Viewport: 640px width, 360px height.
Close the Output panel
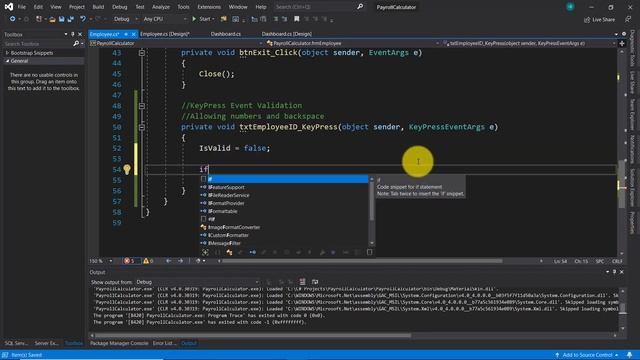(622, 272)
